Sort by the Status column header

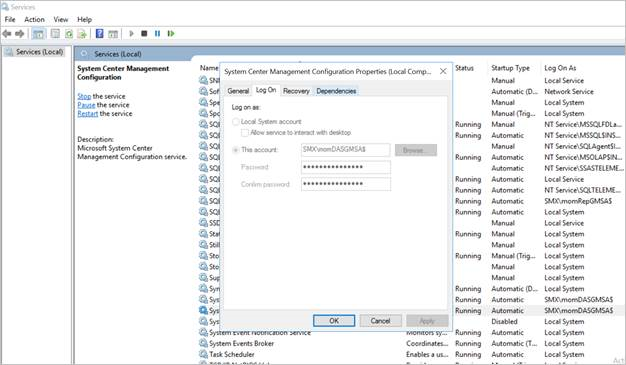click(464, 68)
